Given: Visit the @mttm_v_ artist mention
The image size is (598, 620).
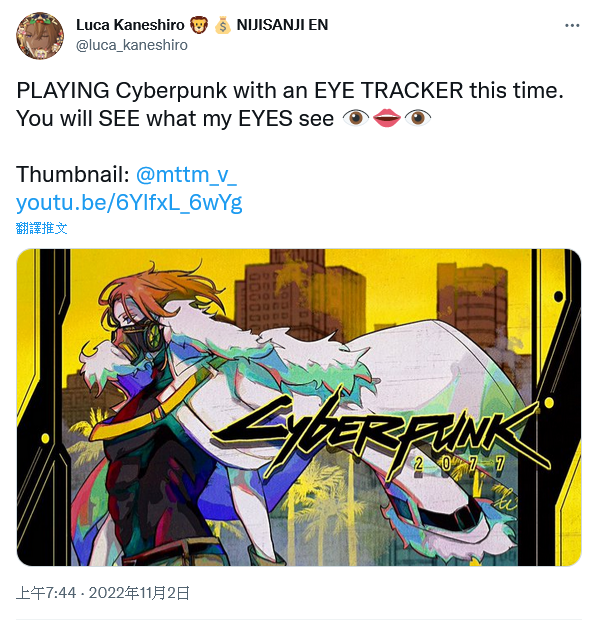Looking at the screenshot, I should (x=186, y=174).
